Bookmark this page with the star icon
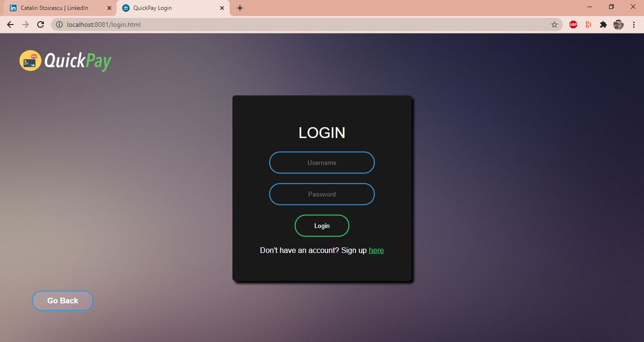The height and width of the screenshot is (342, 644). tap(554, 24)
